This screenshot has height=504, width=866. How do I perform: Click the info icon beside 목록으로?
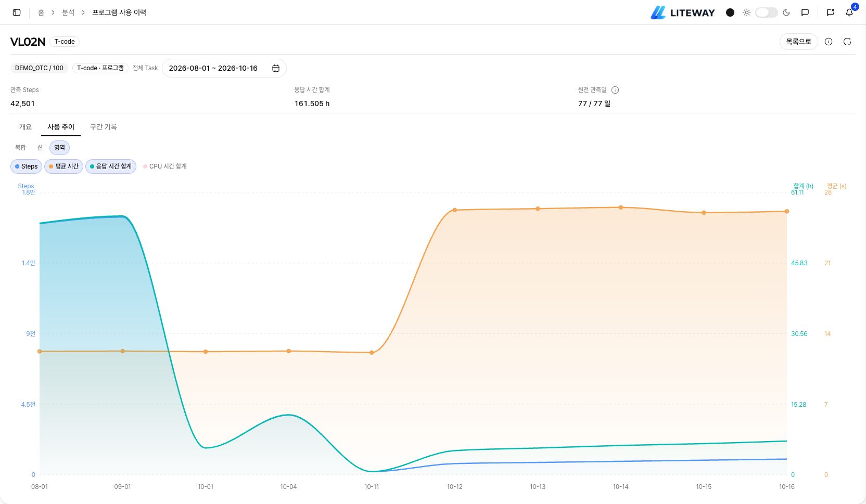click(829, 42)
